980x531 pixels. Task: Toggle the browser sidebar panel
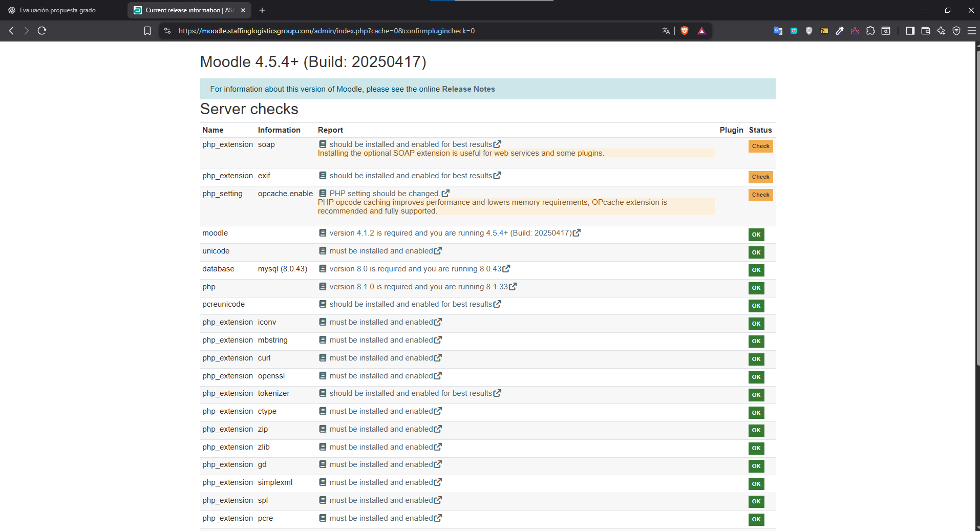coord(910,31)
